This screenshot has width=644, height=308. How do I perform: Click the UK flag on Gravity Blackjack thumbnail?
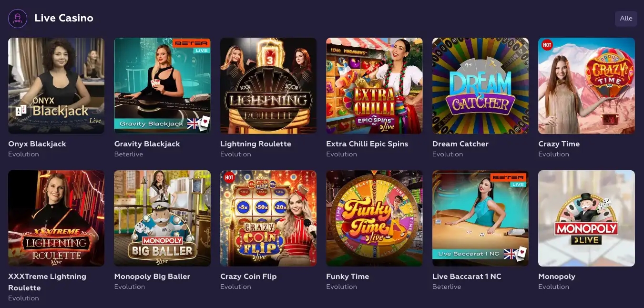(192, 123)
